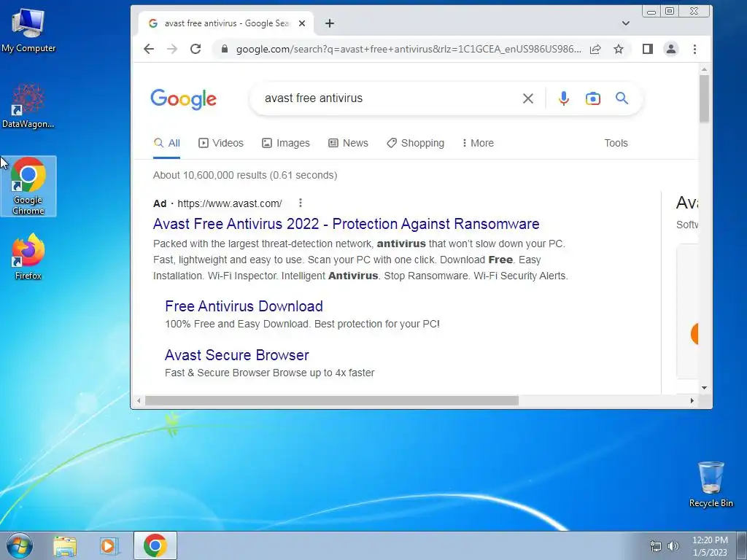Image resolution: width=747 pixels, height=560 pixels.
Task: Click the Chrome taskbar button
Action: click(155, 545)
